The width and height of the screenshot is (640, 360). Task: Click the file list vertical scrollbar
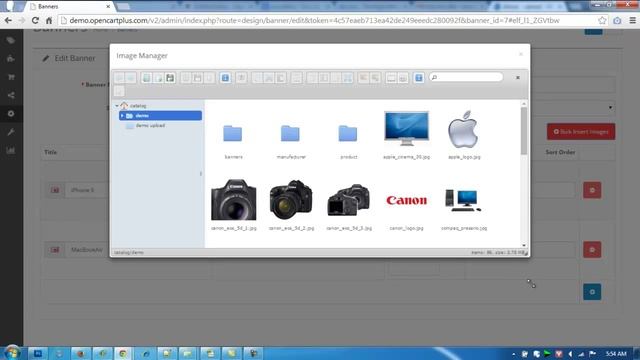524,131
